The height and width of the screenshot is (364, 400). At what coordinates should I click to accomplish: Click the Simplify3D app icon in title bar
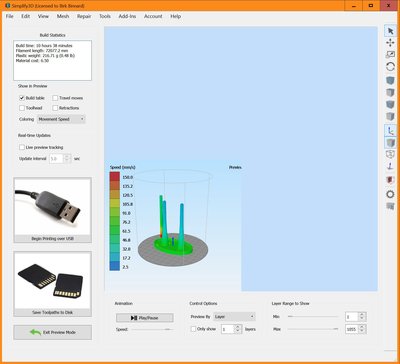8,6
